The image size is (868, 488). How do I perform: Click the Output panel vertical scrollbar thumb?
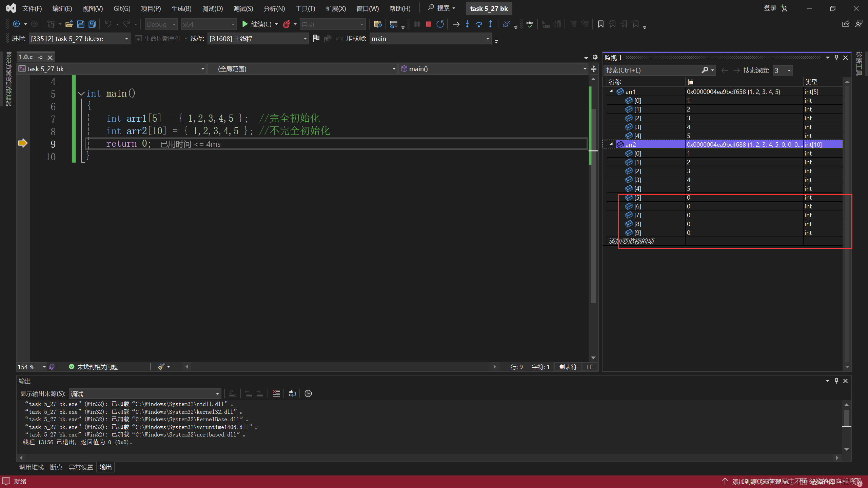pyautogui.click(x=847, y=418)
